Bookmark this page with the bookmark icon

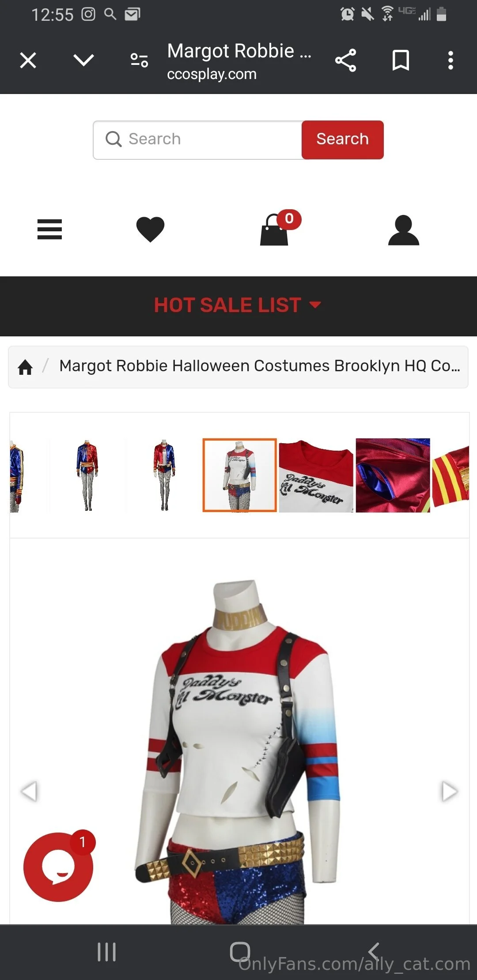tap(401, 60)
